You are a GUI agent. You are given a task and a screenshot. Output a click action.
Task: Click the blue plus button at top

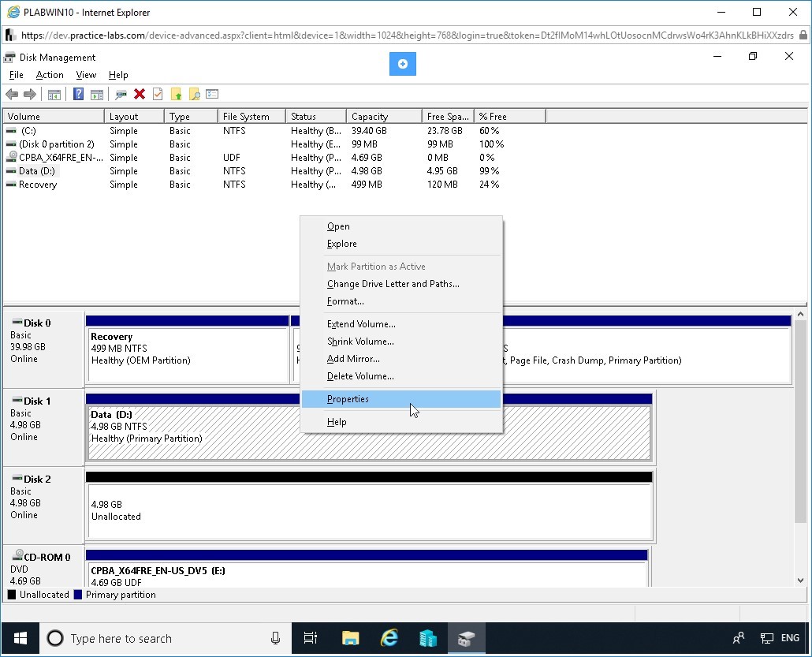coord(402,64)
